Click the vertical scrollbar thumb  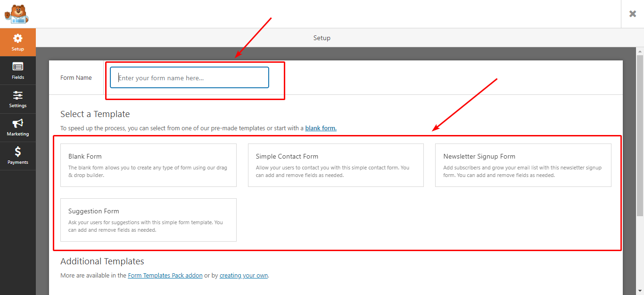pyautogui.click(x=640, y=135)
